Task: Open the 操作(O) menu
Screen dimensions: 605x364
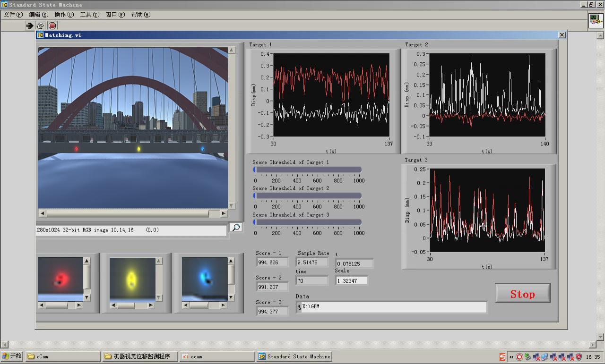Action: pyautogui.click(x=64, y=15)
